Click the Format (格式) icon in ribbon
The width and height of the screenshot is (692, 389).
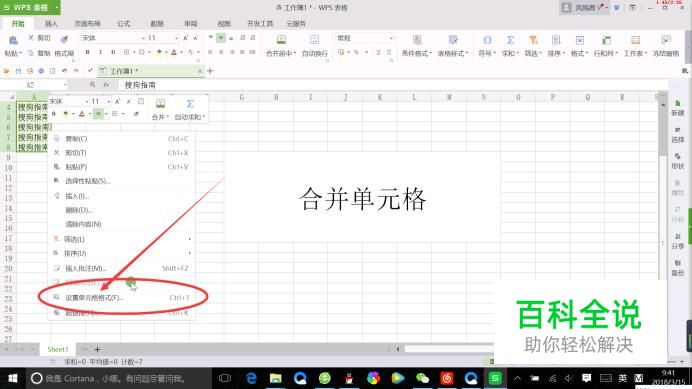[x=580, y=40]
